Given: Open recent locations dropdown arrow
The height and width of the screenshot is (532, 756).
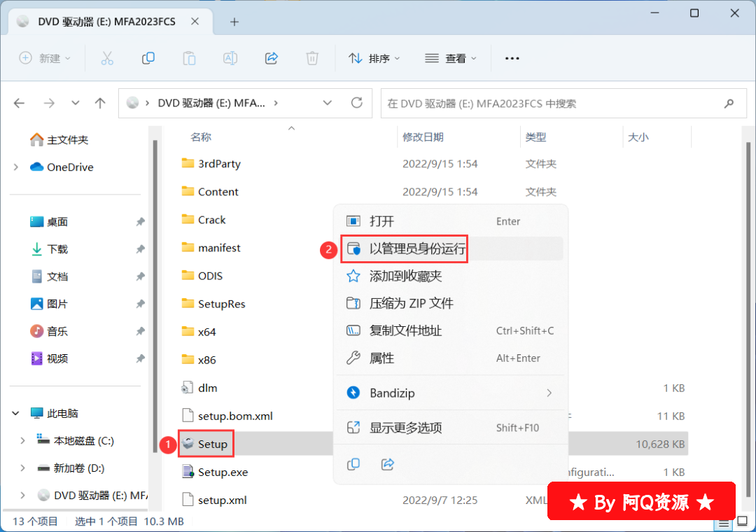Looking at the screenshot, I should [x=75, y=103].
